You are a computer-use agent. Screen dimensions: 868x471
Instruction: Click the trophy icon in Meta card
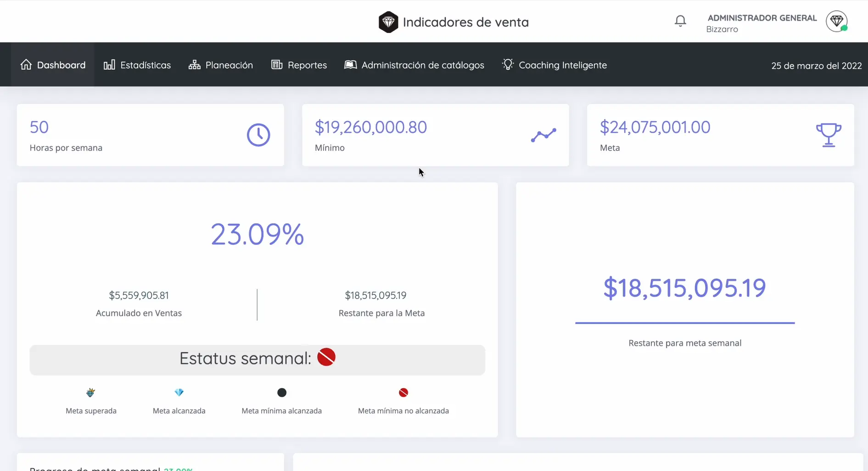(828, 135)
